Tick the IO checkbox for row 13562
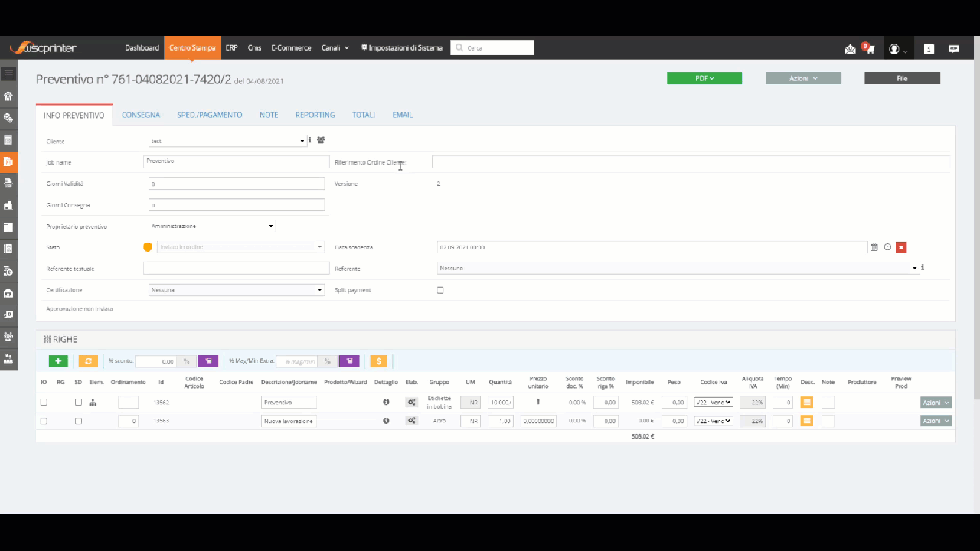Screen dimensions: 980x551 (x=43, y=402)
